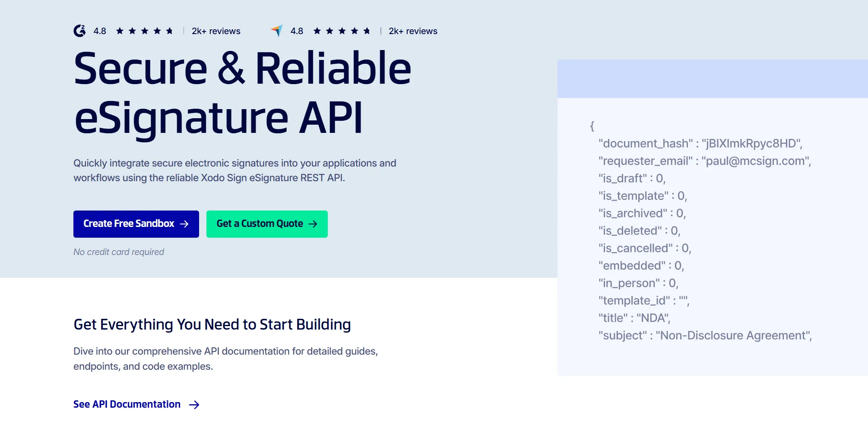Click the Capterra 2k+ reviews text
This screenshot has height=434, width=868.
413,31
